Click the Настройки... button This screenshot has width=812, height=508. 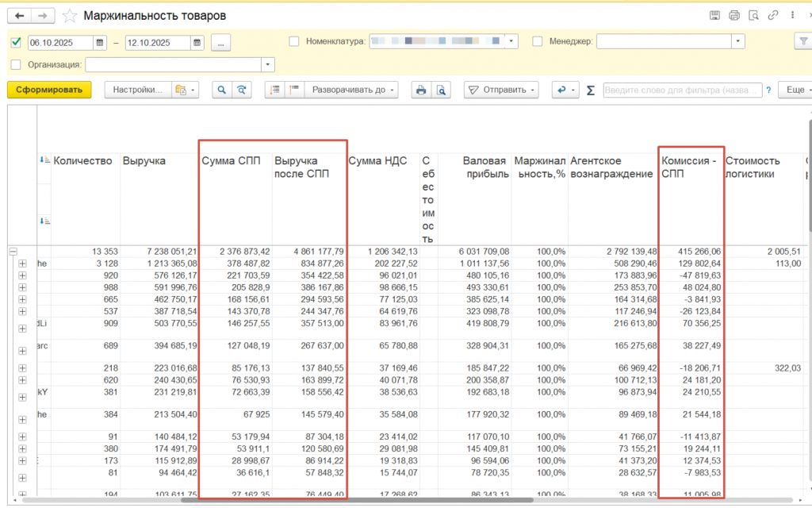pos(137,90)
